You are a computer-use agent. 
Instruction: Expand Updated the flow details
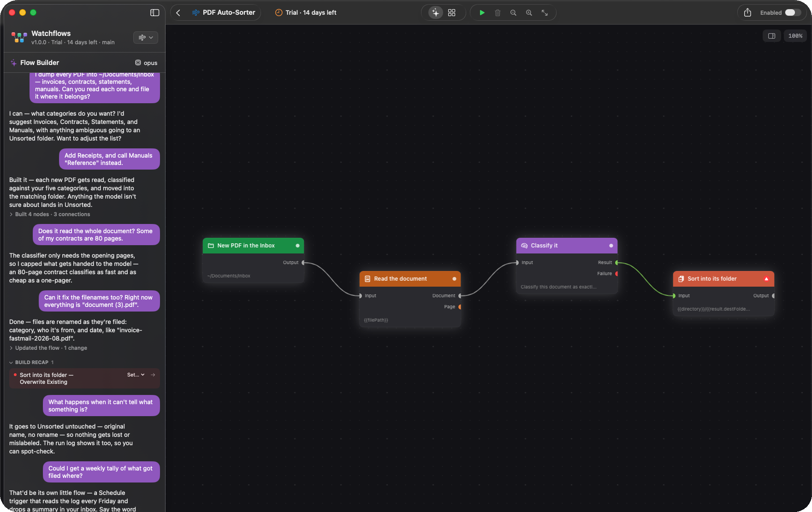click(x=48, y=348)
